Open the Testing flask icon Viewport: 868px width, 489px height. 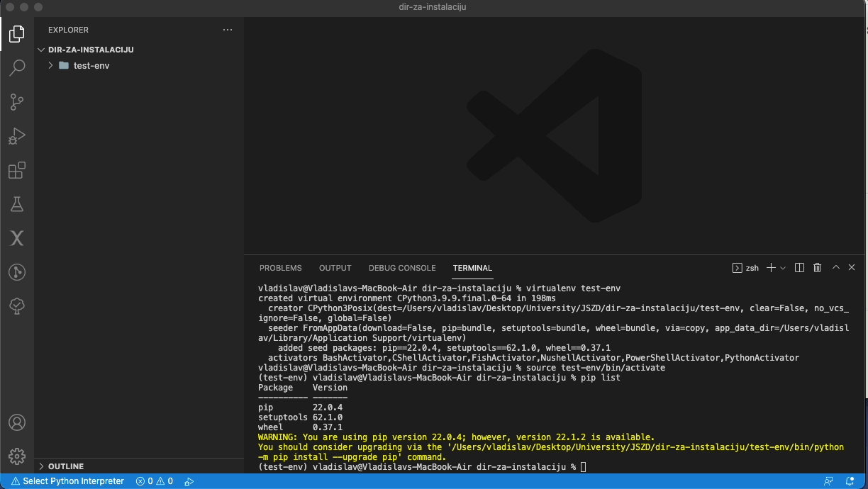point(17,204)
